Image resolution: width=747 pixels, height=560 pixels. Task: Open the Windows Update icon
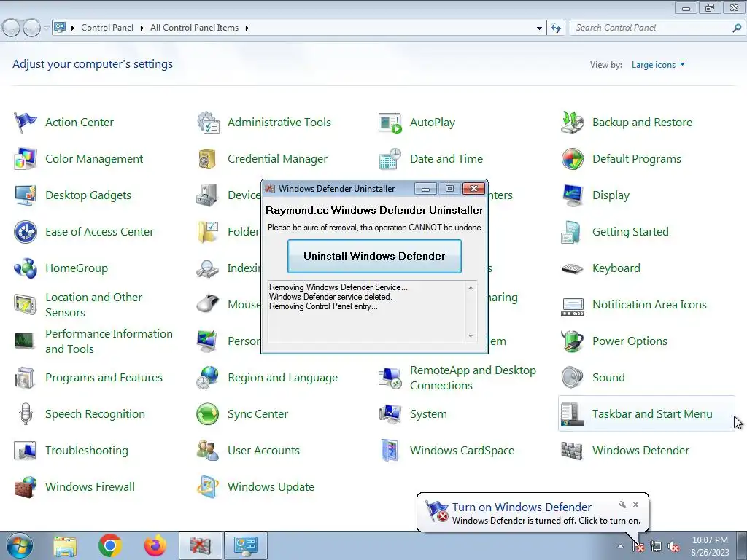coord(208,487)
